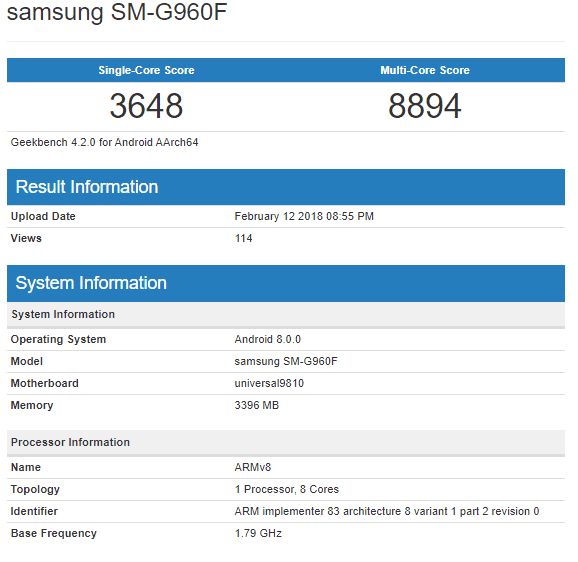The height and width of the screenshot is (562, 578).
Task: Click the date 'February 12 2018 08:55 PM'
Action: tap(304, 216)
